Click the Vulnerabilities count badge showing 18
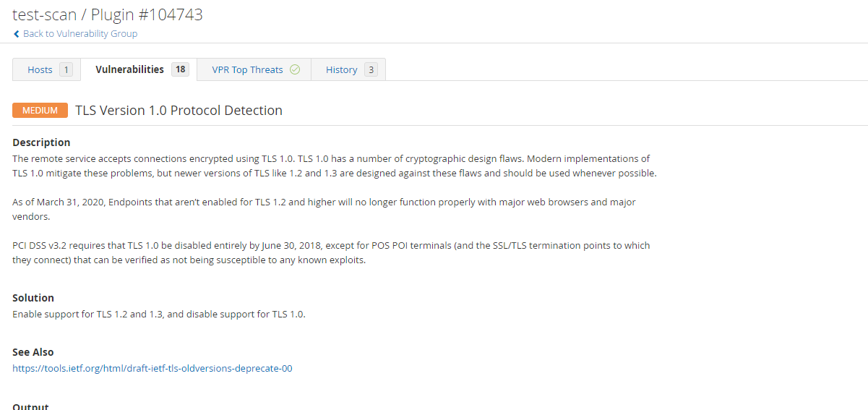Image resolution: width=868 pixels, height=410 pixels. click(x=180, y=69)
